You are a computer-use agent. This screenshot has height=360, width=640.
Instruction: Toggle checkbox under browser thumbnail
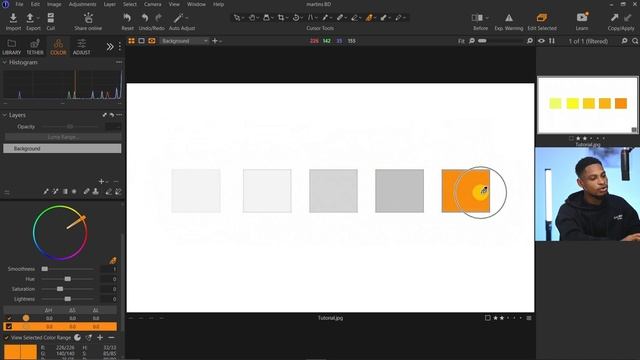[x=571, y=138]
